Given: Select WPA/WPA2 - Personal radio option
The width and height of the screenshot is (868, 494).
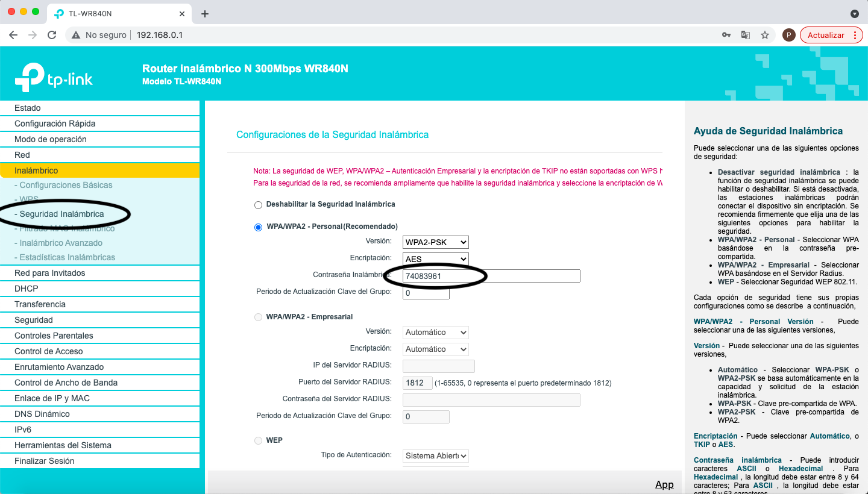Looking at the screenshot, I should [x=259, y=227].
